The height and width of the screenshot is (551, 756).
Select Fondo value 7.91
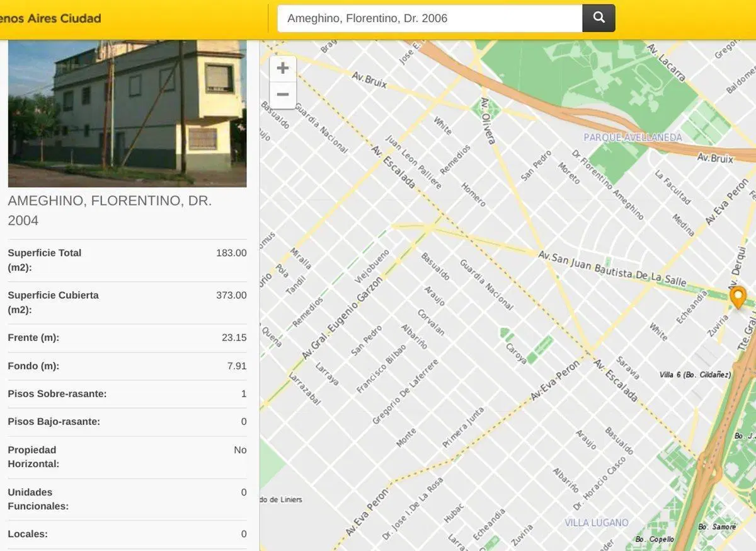237,366
